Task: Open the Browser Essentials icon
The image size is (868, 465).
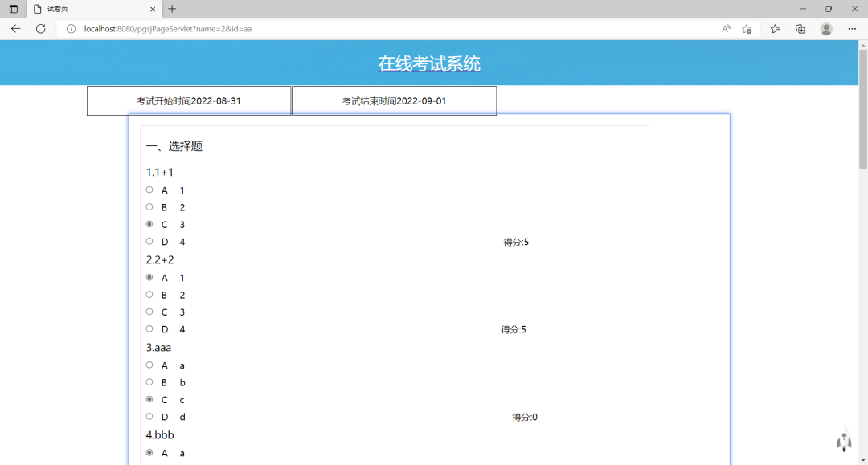Action: (x=800, y=28)
